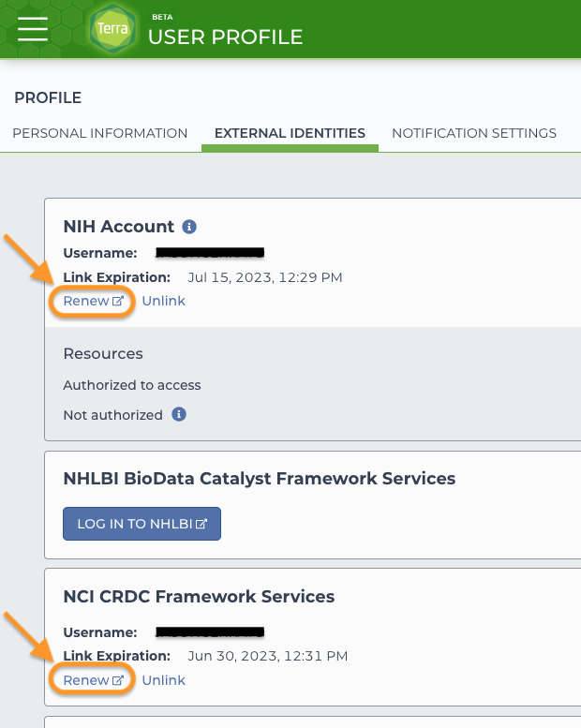
Task: Click external-link icon in LOG IN TO NHLBI
Action: (x=201, y=525)
